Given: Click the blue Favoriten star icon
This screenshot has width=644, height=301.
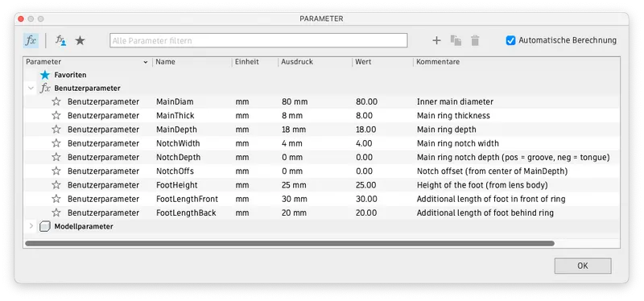Looking at the screenshot, I should point(45,75).
